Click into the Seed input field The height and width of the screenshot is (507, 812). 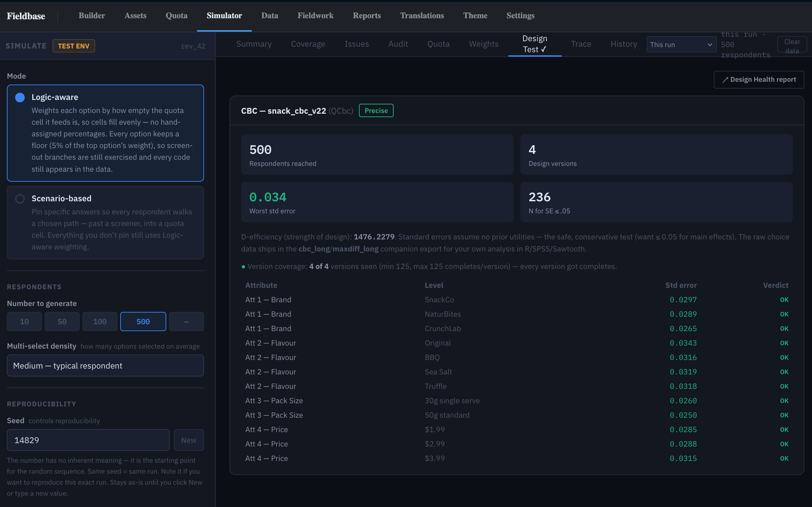point(88,440)
